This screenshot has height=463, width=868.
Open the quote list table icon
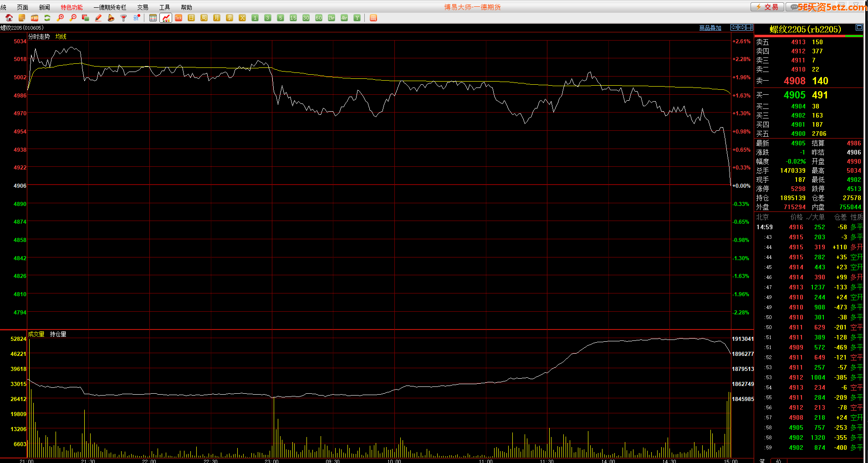(153, 18)
